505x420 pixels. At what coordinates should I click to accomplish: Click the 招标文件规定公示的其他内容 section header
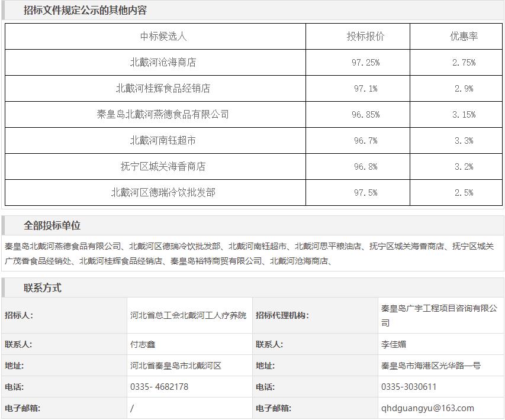[85, 10]
